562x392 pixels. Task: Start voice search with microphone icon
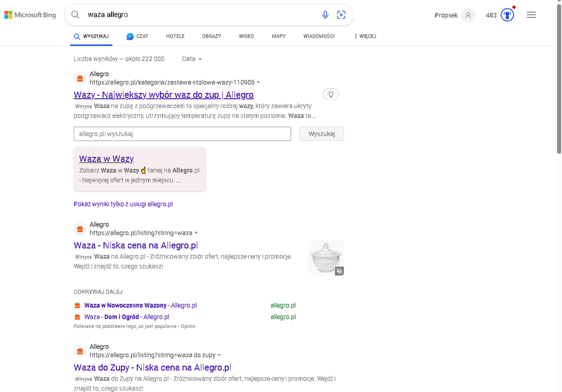[x=325, y=15]
